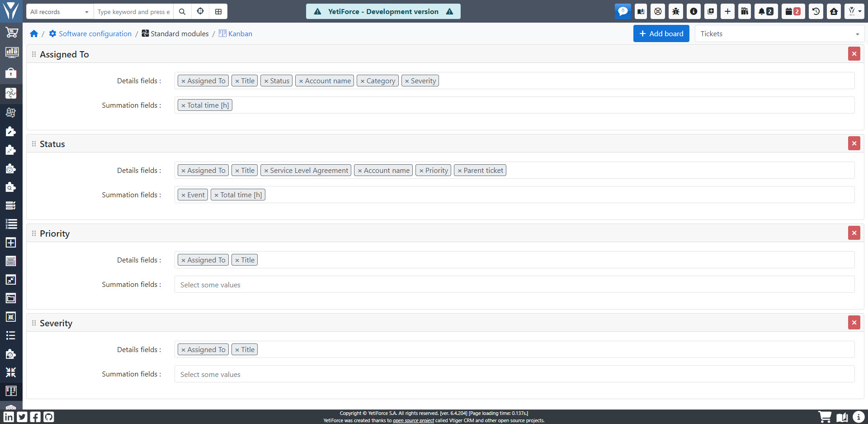Open the open source project link
Screen dimensions: 868x424
[x=413, y=420]
